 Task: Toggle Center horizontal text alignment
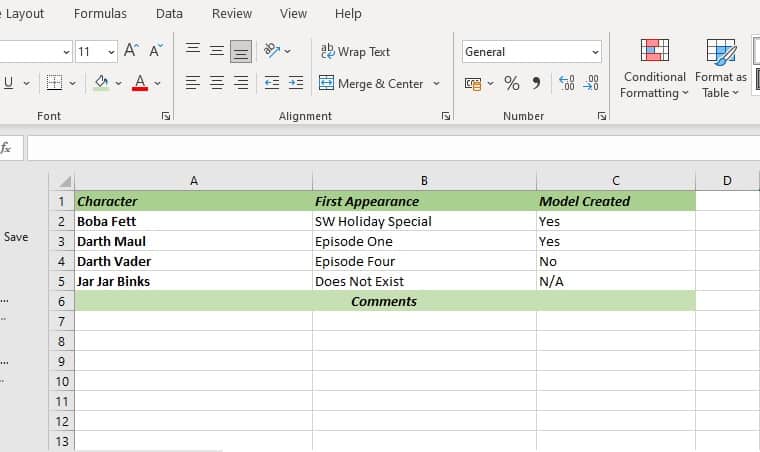217,84
